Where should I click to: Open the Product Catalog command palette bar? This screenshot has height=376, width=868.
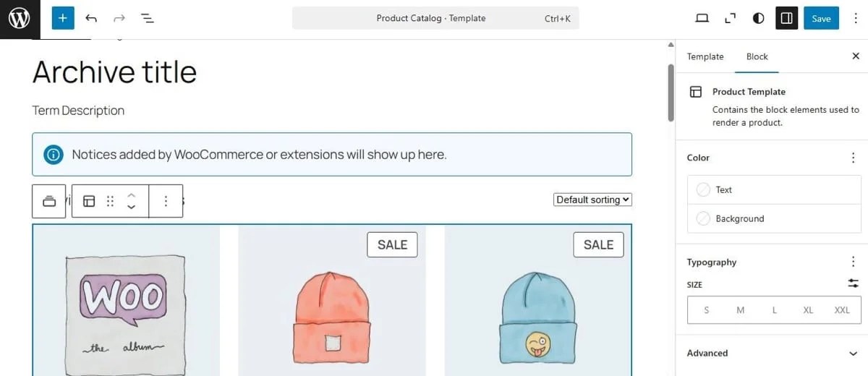pyautogui.click(x=435, y=19)
